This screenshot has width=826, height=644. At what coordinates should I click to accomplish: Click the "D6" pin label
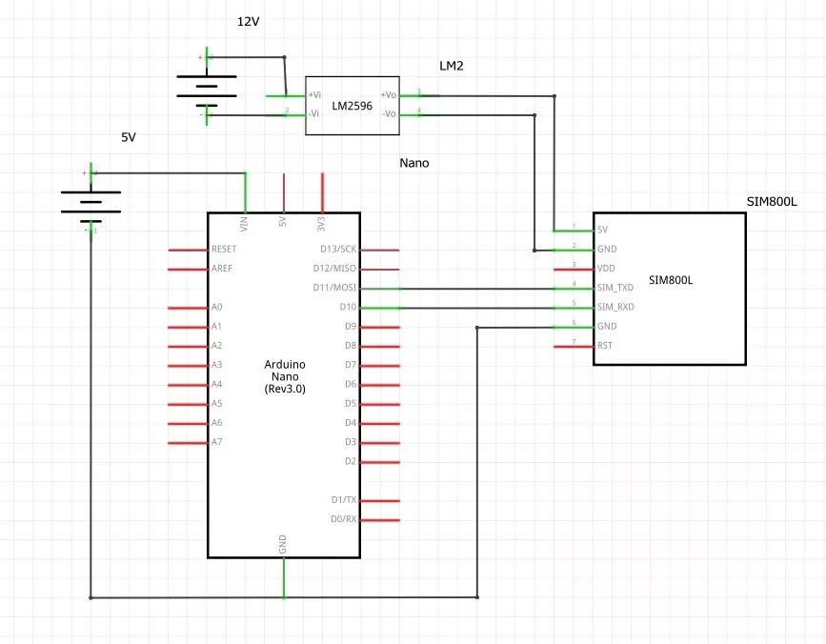coord(351,384)
